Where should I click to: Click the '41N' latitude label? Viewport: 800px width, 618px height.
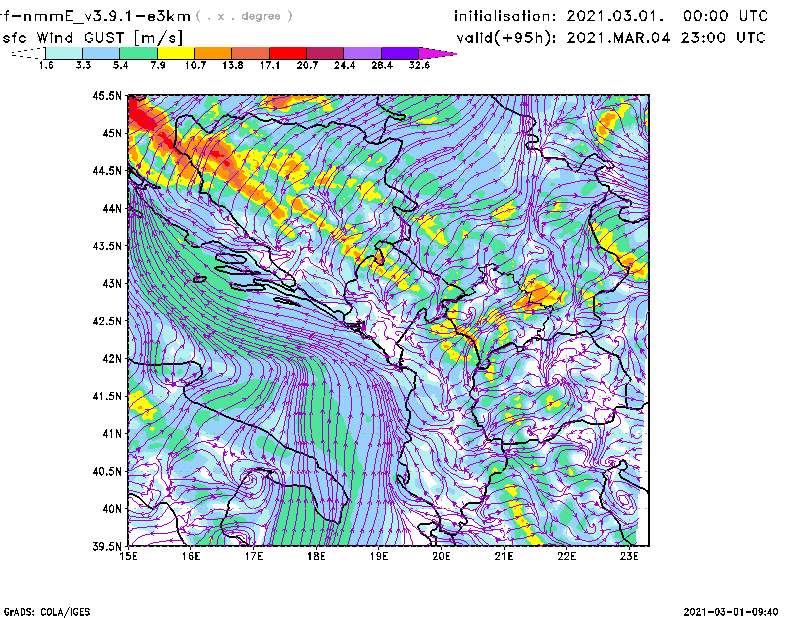[112, 434]
